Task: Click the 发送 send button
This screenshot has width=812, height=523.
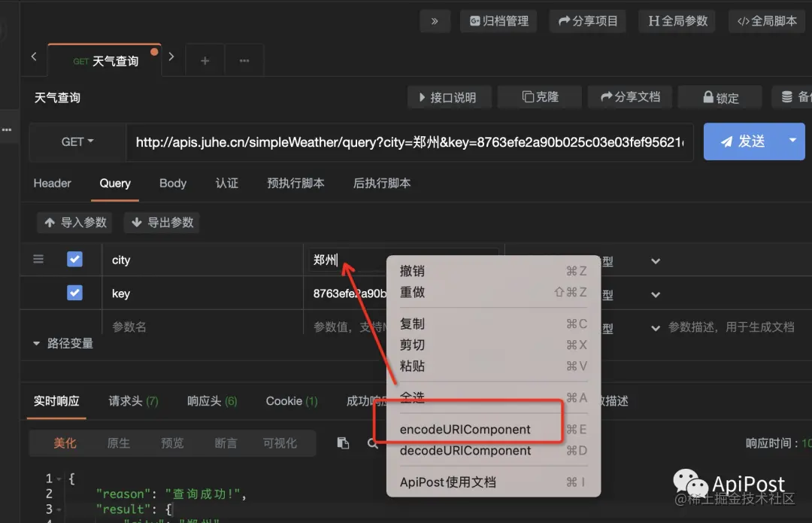Action: (x=743, y=141)
